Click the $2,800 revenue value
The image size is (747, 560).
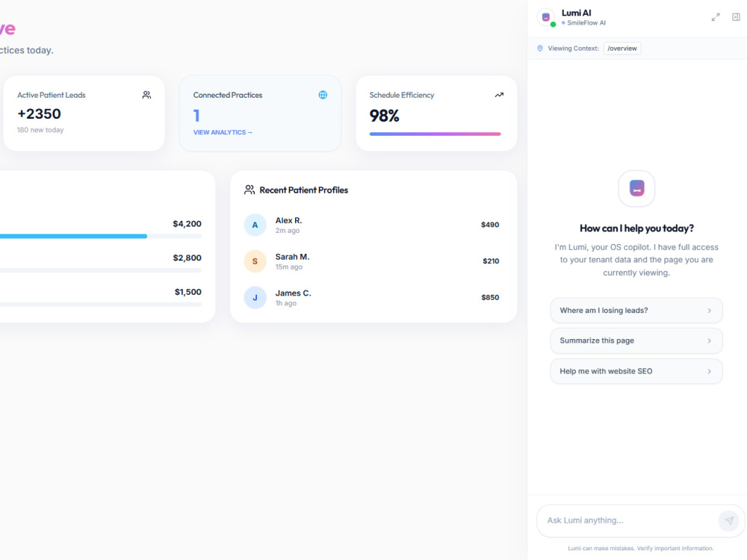coord(187,258)
